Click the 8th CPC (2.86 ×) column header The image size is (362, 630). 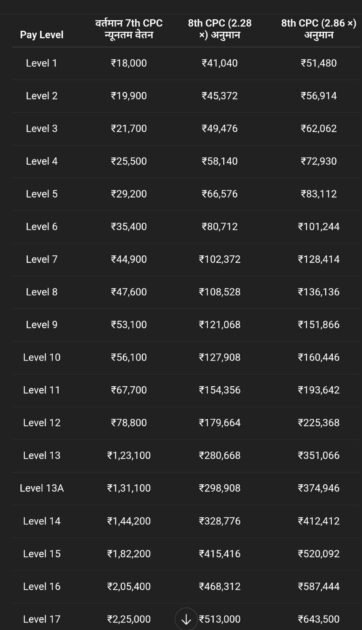pos(319,29)
